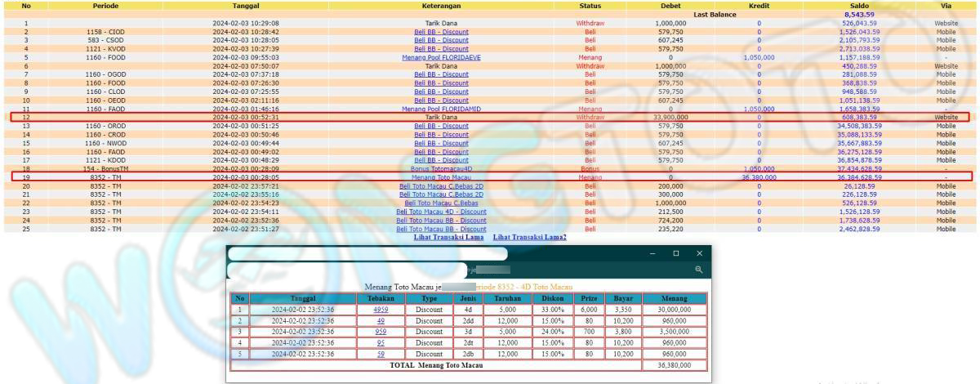
Task: Select tebakan 59 in the 2db row
Action: [381, 355]
